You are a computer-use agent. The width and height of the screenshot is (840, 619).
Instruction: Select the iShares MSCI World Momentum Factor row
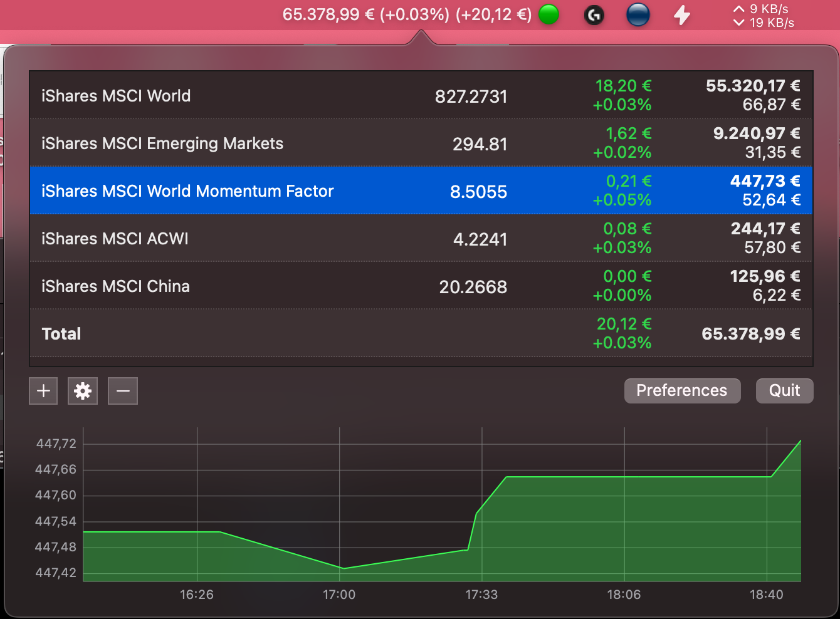pyautogui.click(x=421, y=190)
